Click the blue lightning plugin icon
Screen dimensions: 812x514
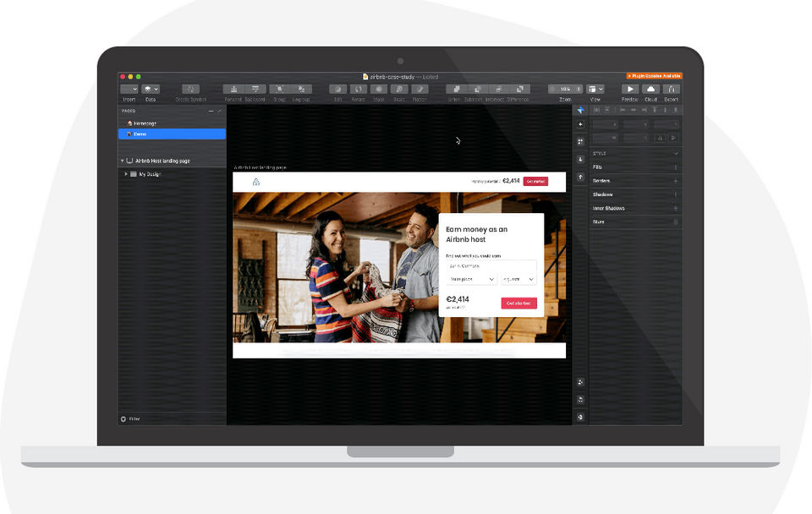(x=580, y=110)
